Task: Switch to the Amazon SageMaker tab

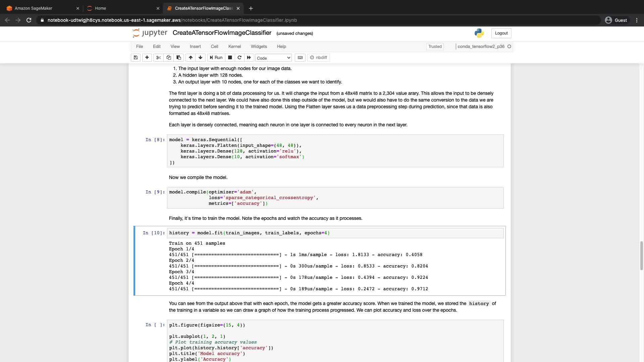Action: (34, 8)
